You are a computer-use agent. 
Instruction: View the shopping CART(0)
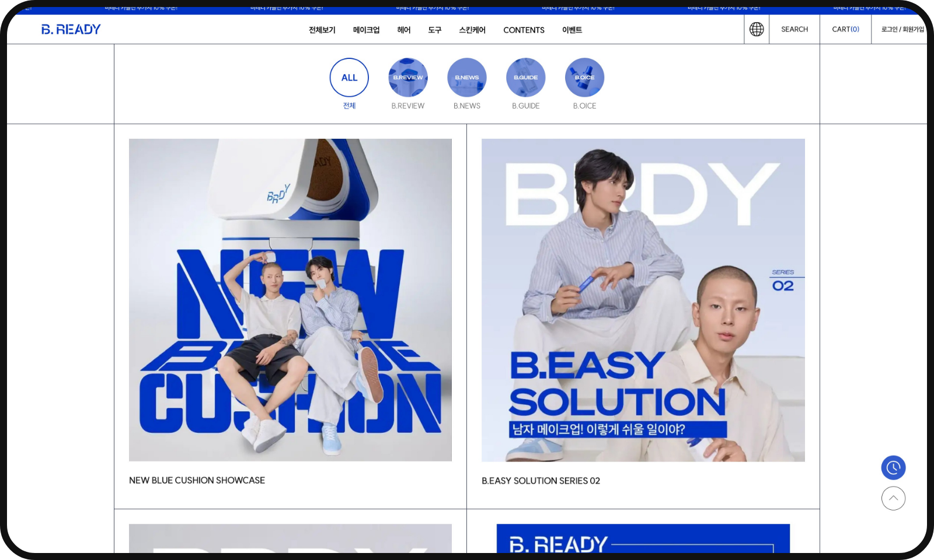pos(845,29)
